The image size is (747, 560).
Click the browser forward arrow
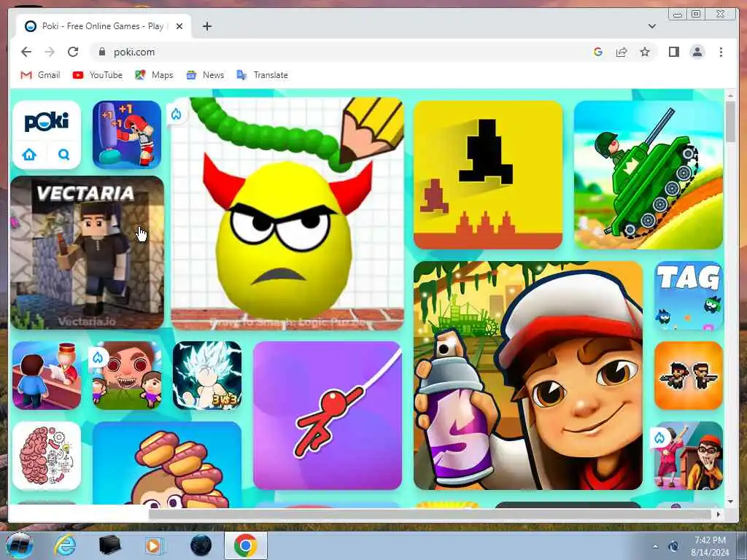(50, 52)
